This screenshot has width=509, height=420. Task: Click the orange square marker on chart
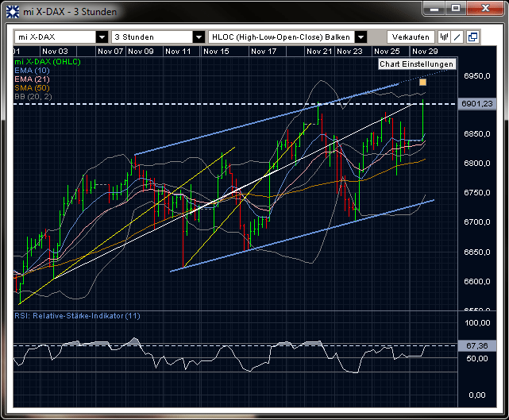tap(422, 82)
